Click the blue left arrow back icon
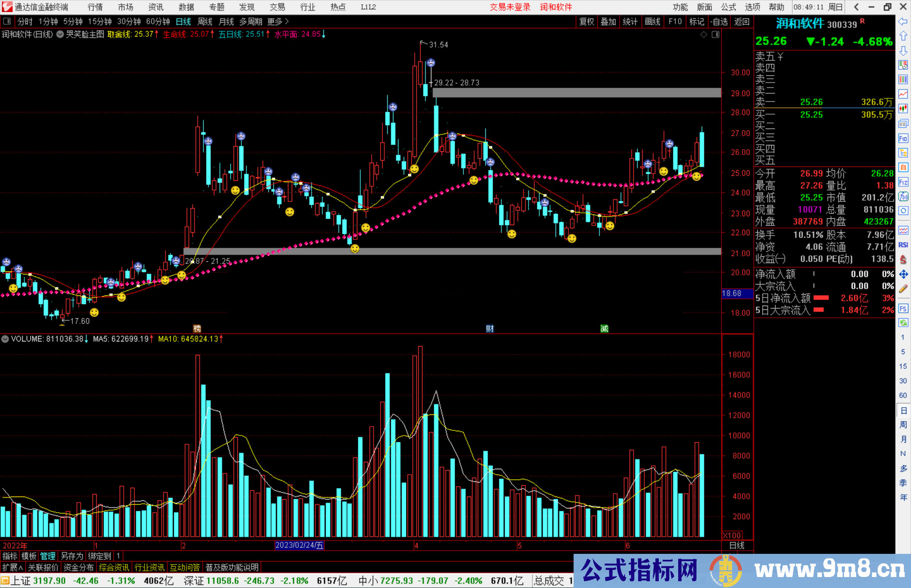Screen dimensions: 911x588 tap(903, 21)
